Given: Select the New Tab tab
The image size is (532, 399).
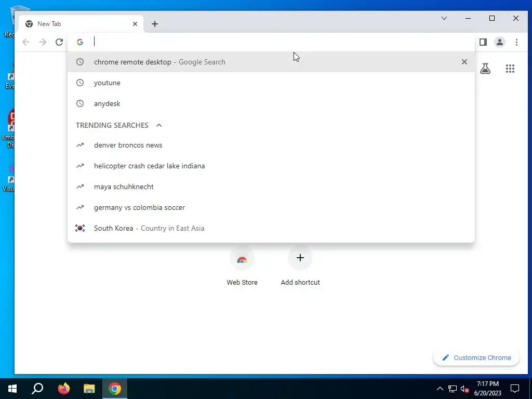Looking at the screenshot, I should 81,24.
